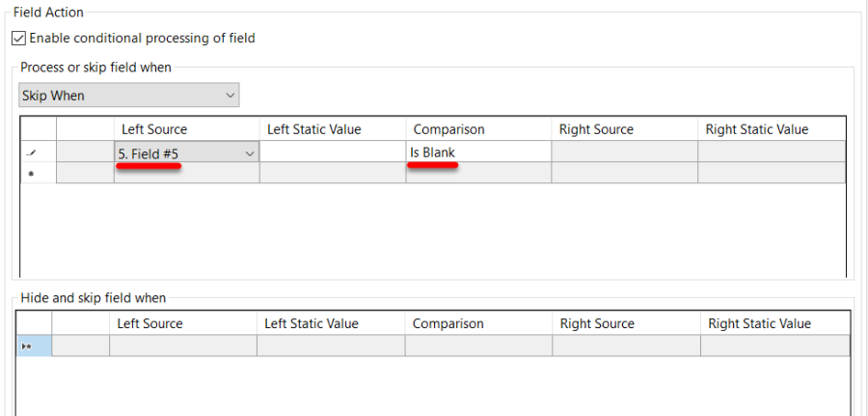Click the pencil edit row indicator icon
Screen dimensions: 868x416
pos(30,153)
